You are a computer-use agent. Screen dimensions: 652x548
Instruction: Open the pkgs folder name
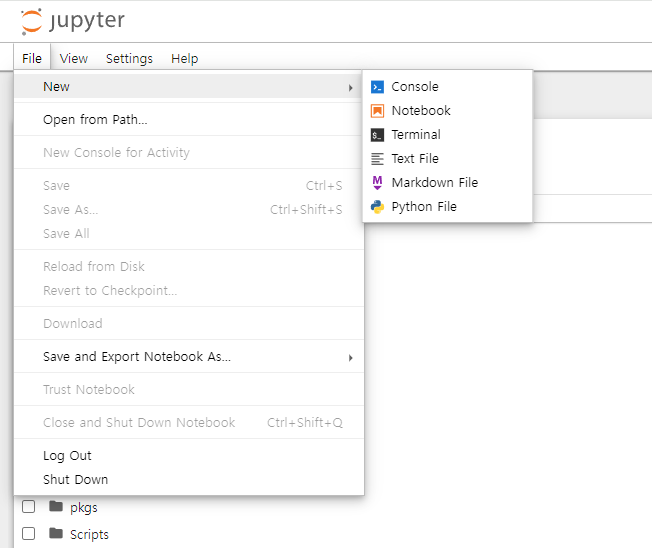pos(84,508)
